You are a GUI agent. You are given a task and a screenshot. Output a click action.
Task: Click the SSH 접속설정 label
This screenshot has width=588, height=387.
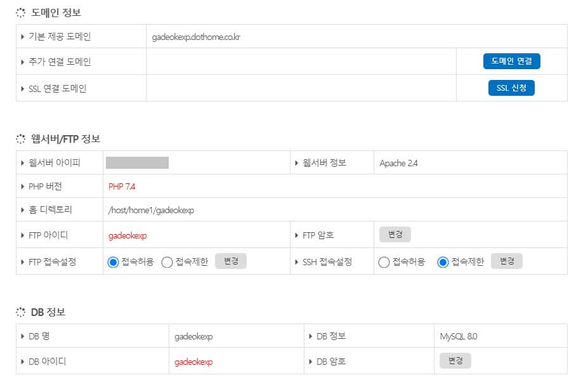click(327, 262)
